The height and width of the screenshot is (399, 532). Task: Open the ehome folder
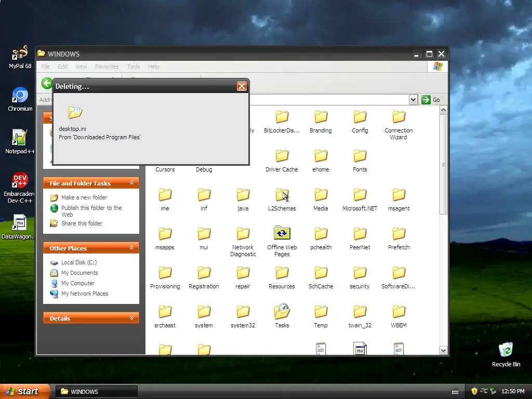pos(321,160)
